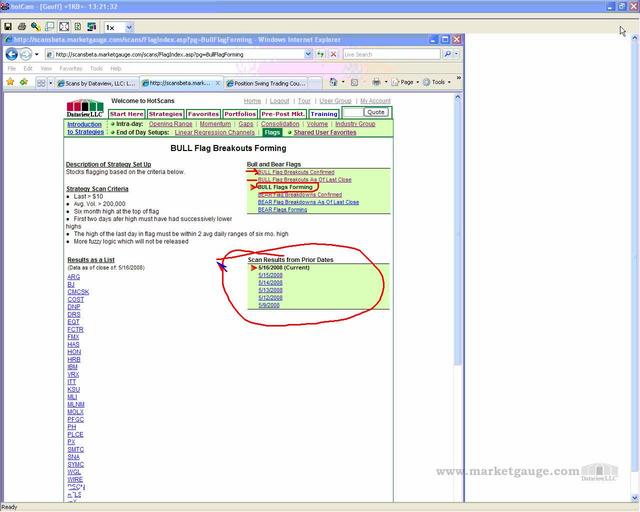Open the Shared User Favorites link

(x=325, y=133)
